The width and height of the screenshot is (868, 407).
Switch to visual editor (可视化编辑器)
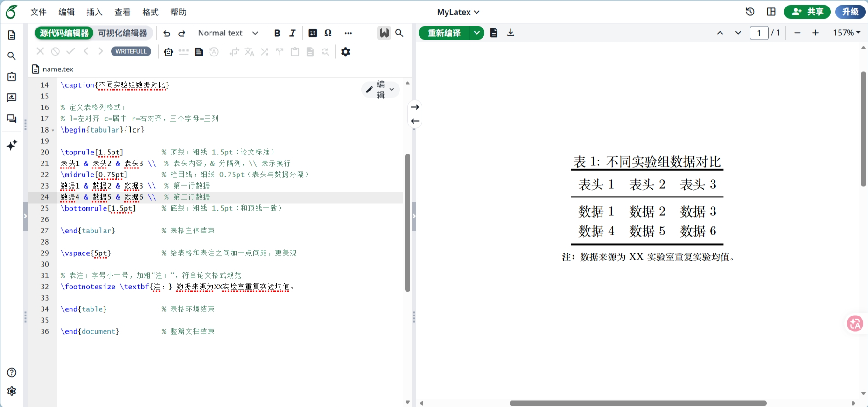tap(123, 33)
